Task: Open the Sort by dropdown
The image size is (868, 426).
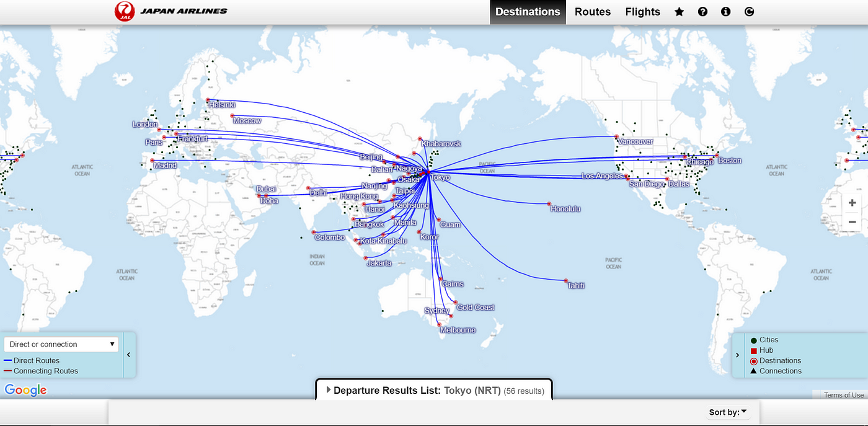Action: [x=728, y=412]
